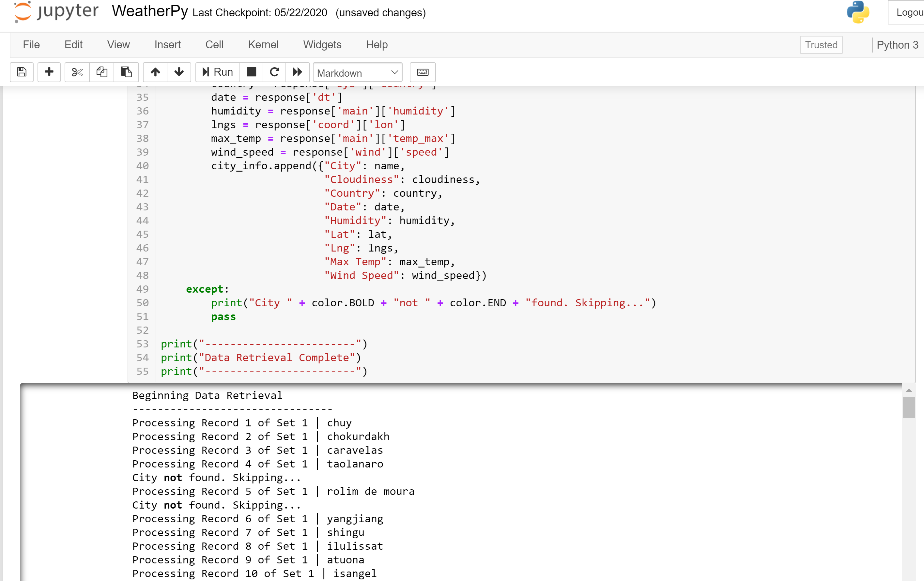924x581 pixels.
Task: Click the line 40 city_info.append code
Action: (307, 166)
